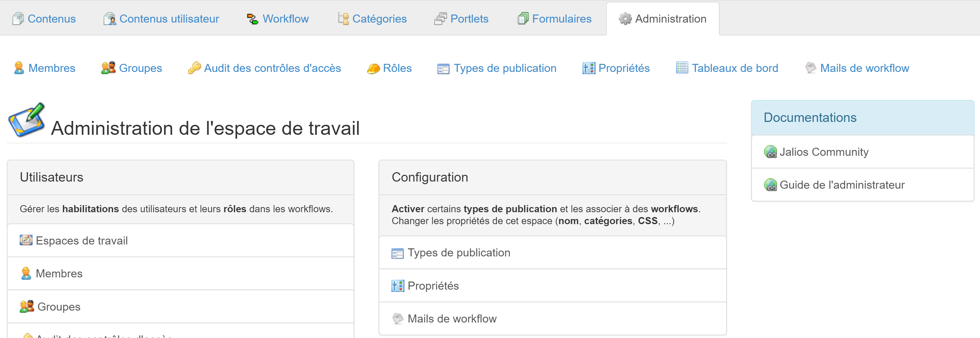Screen dimensions: 980x338
Task: Open Mails de workflow in Configuration panel
Action: coord(552,319)
